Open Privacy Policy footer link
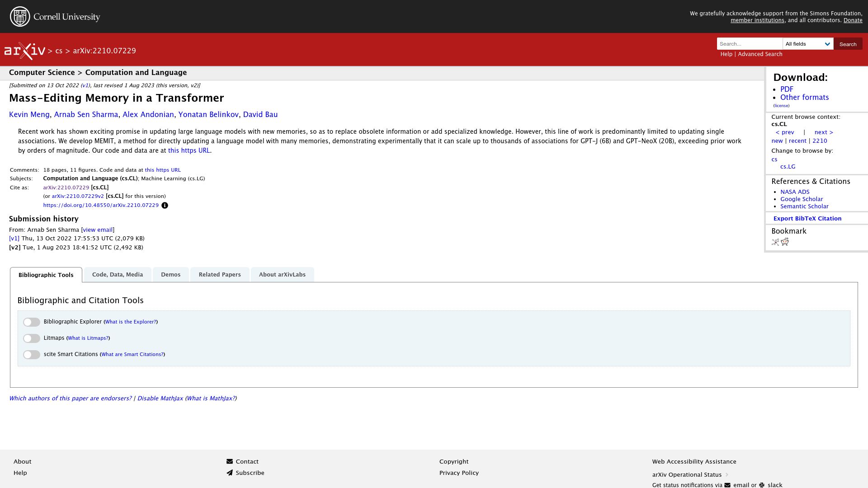The image size is (868, 488). pyautogui.click(x=459, y=473)
